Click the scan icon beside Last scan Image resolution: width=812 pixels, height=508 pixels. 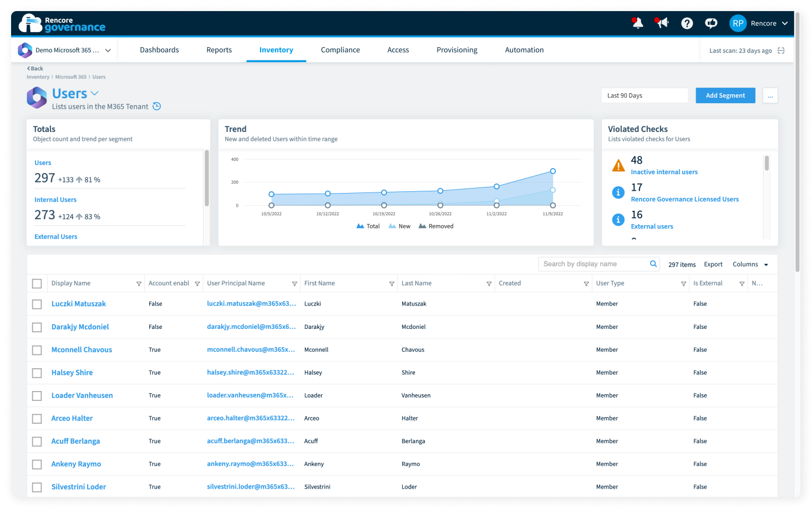781,50
